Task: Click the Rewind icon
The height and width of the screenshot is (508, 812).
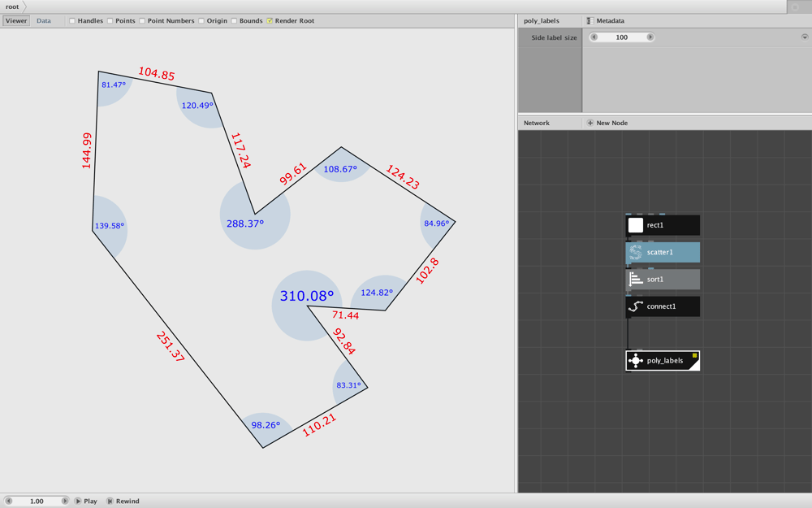Action: 110,501
